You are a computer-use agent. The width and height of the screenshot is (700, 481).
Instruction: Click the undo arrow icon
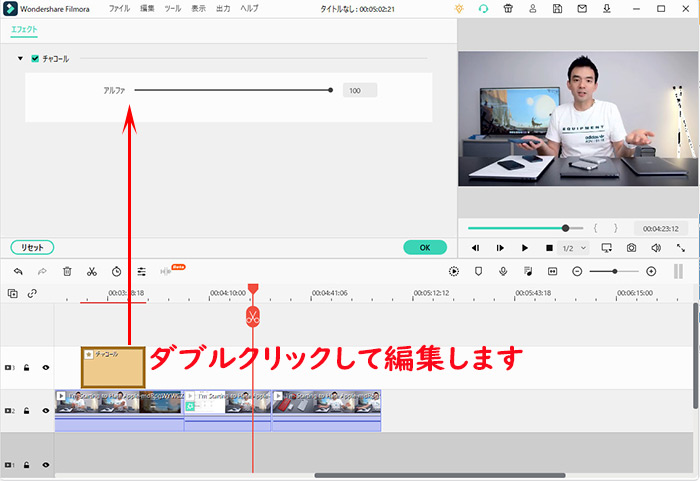tap(18, 271)
